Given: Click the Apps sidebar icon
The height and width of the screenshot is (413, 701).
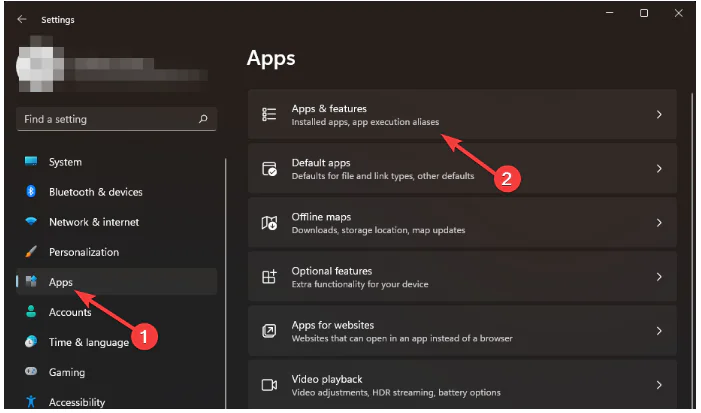Looking at the screenshot, I should 31,282.
